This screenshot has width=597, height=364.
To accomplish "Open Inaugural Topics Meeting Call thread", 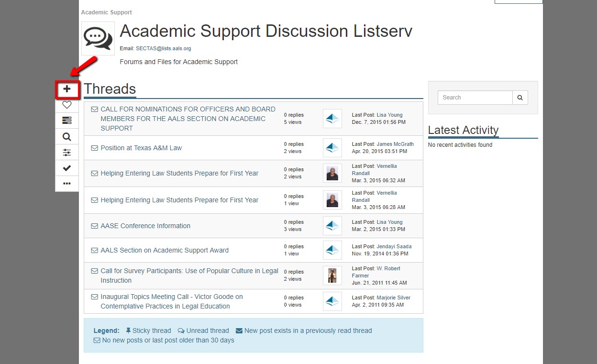I will 172,301.
